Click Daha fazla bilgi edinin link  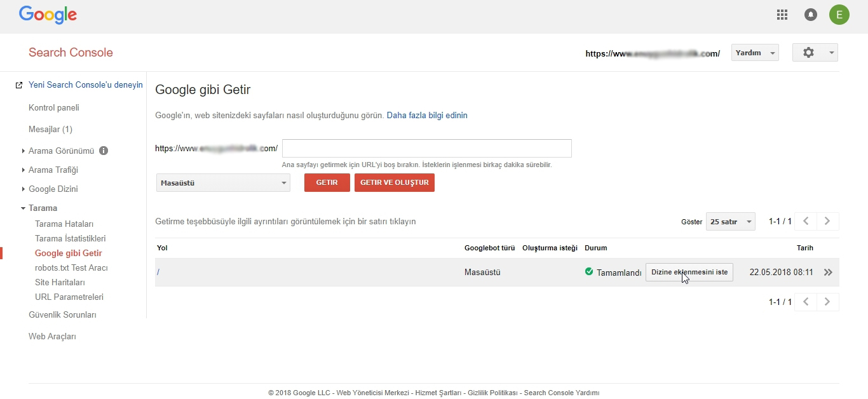point(427,115)
